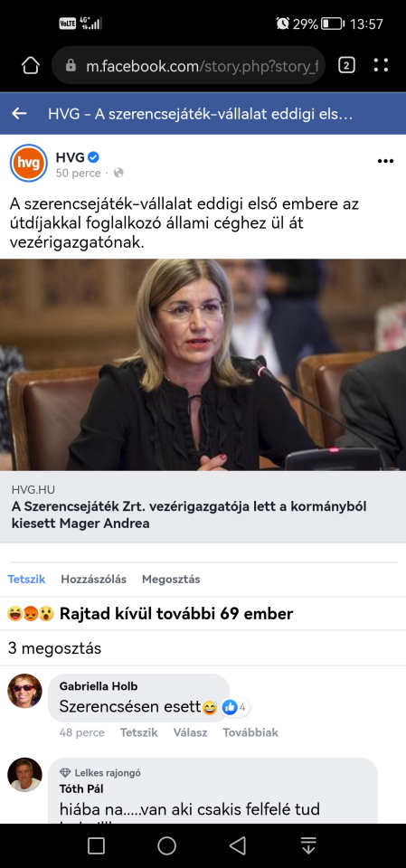Tap the Android recent apps square button
This screenshot has height=868, width=406.
point(97,845)
